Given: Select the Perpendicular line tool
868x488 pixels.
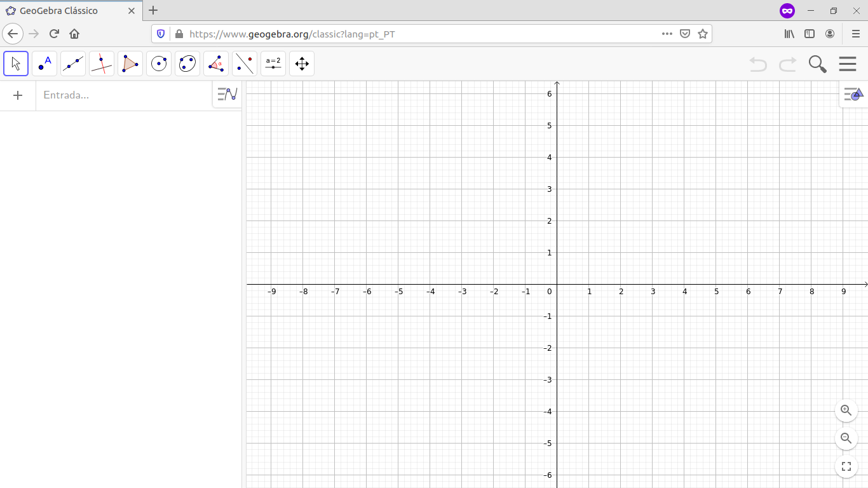Looking at the screenshot, I should [102, 64].
